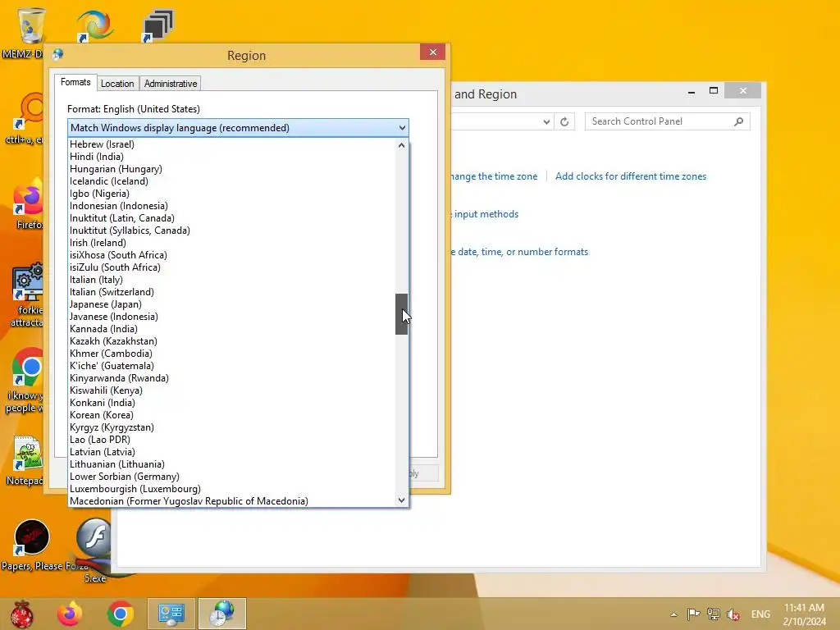Click the search magnifier in Control Panel

click(739, 121)
